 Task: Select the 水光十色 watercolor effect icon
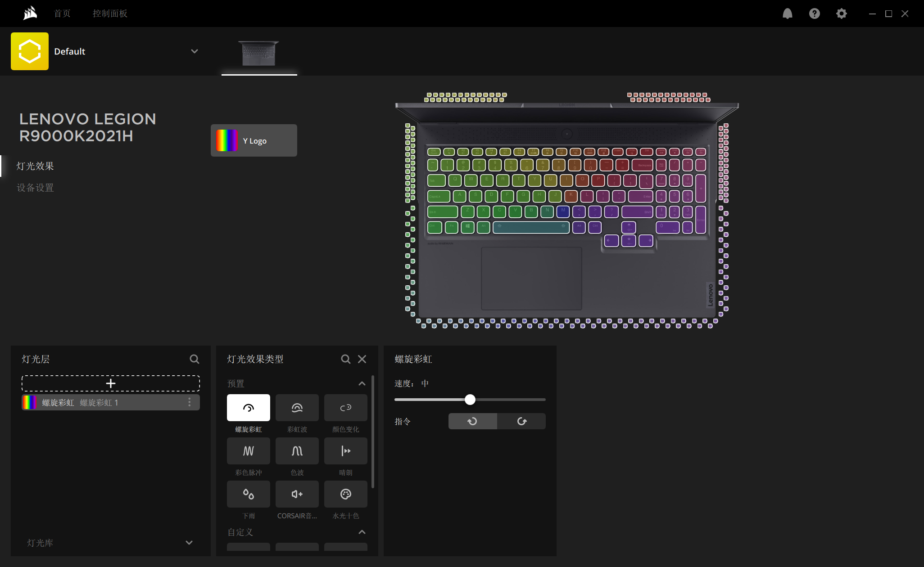[345, 494]
